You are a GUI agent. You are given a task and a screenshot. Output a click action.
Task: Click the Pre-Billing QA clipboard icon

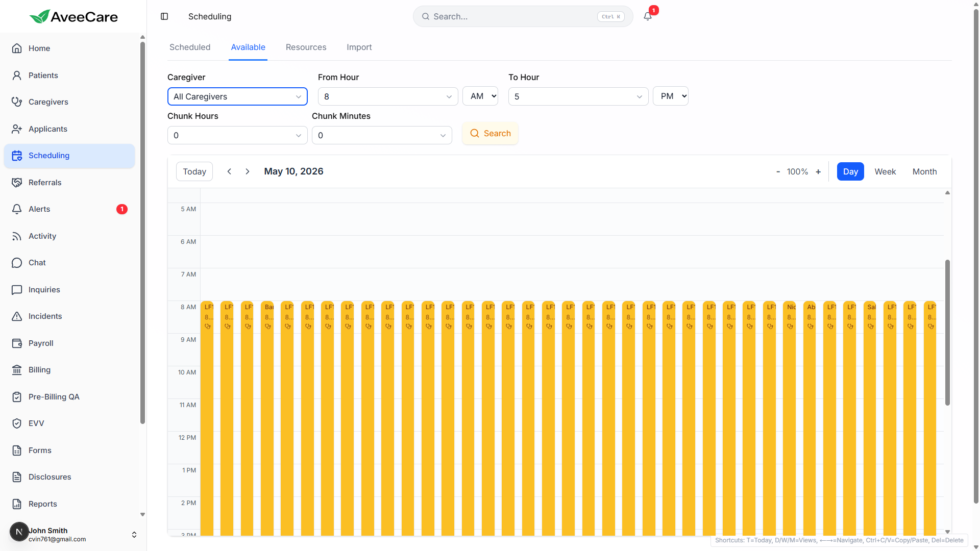pyautogui.click(x=17, y=397)
